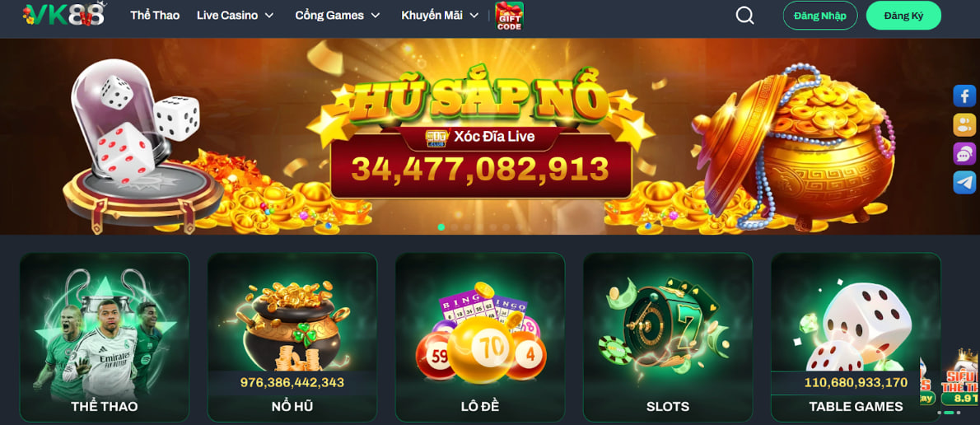Open the THỂ THAO sports card

(x=105, y=338)
